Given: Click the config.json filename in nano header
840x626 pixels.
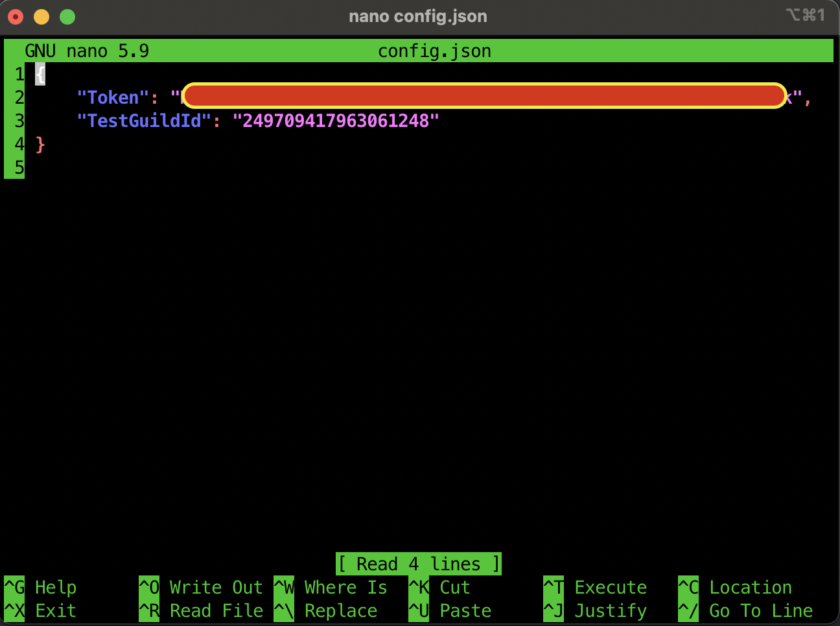Looking at the screenshot, I should point(434,51).
